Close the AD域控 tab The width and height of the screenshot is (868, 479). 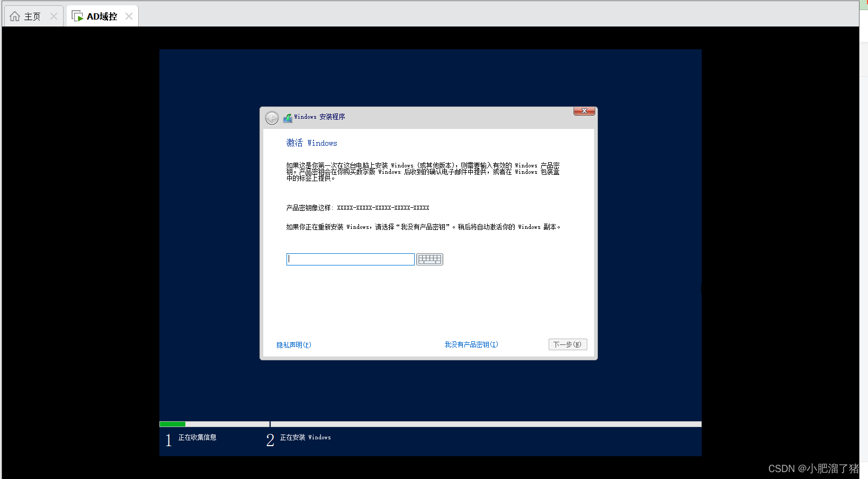(129, 16)
